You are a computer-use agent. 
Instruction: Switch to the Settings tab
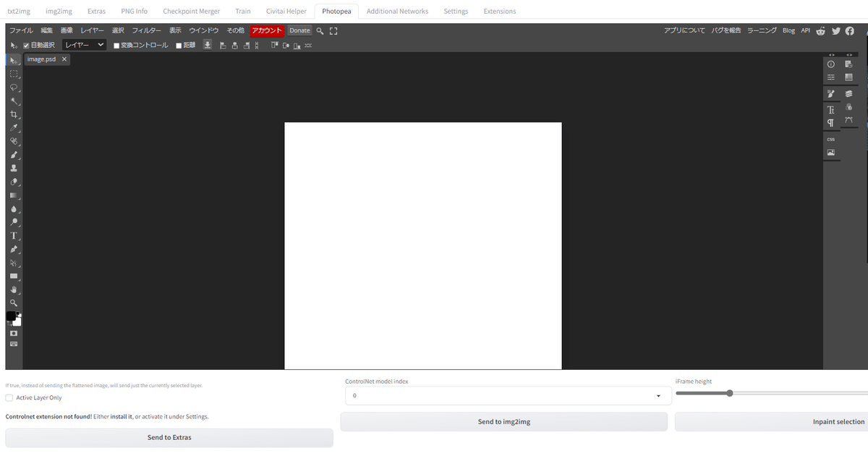click(x=456, y=11)
